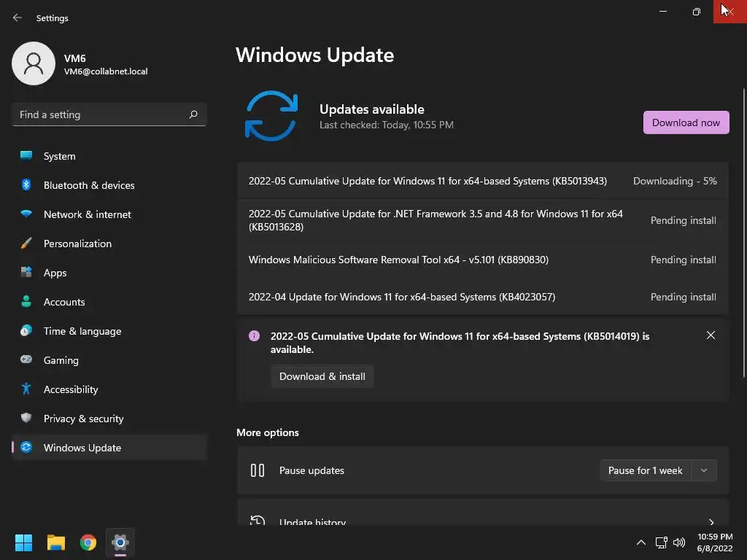Click the Malicious Software Removal Tool row
This screenshot has height=560, width=747.
[x=483, y=260]
